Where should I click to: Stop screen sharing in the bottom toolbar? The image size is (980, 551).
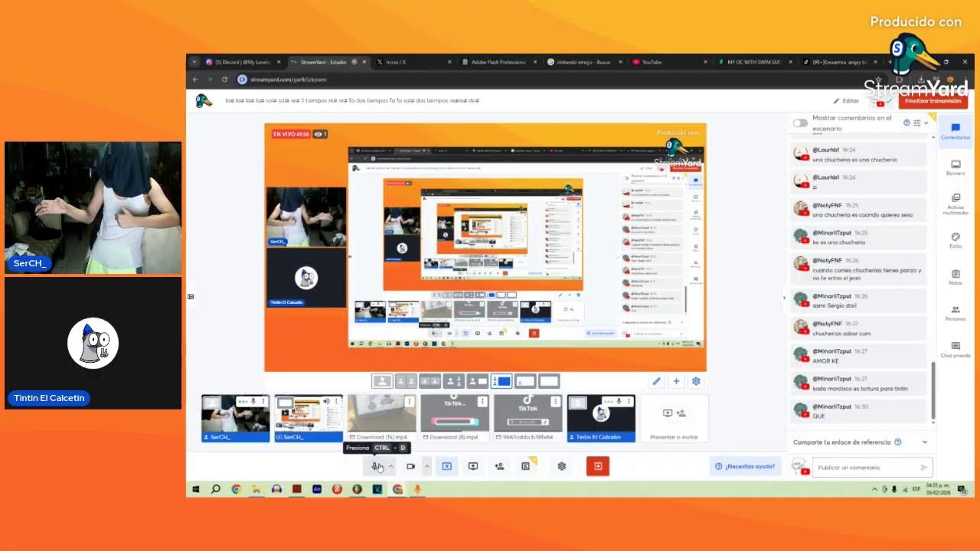[x=447, y=466]
